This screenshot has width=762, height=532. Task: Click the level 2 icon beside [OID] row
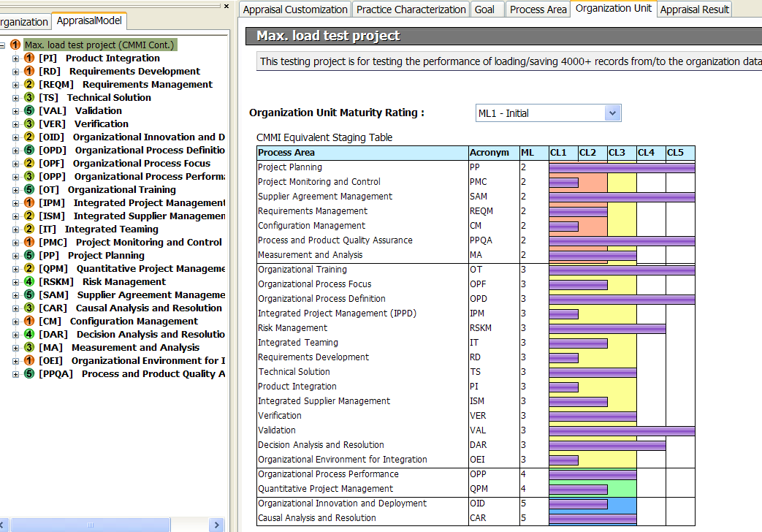[x=29, y=137]
